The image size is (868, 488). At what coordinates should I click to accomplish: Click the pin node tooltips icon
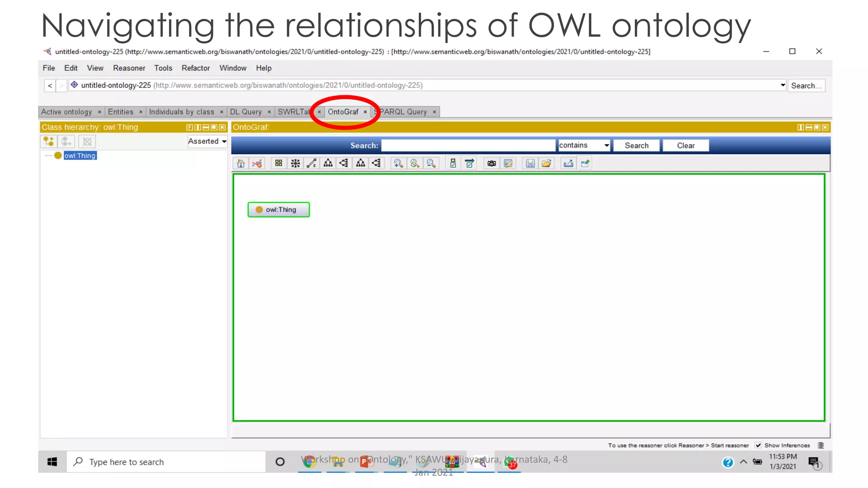585,164
